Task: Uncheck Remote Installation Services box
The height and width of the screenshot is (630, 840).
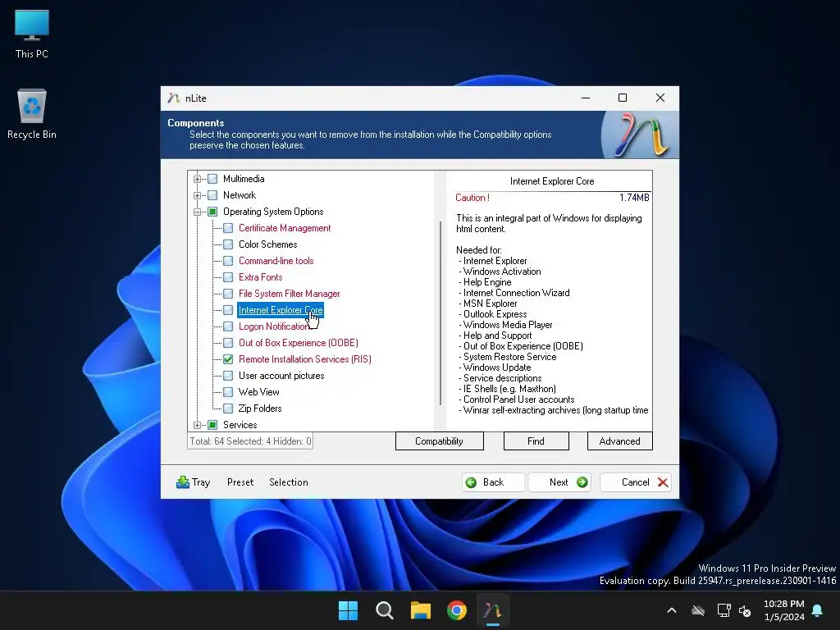Action: [228, 359]
